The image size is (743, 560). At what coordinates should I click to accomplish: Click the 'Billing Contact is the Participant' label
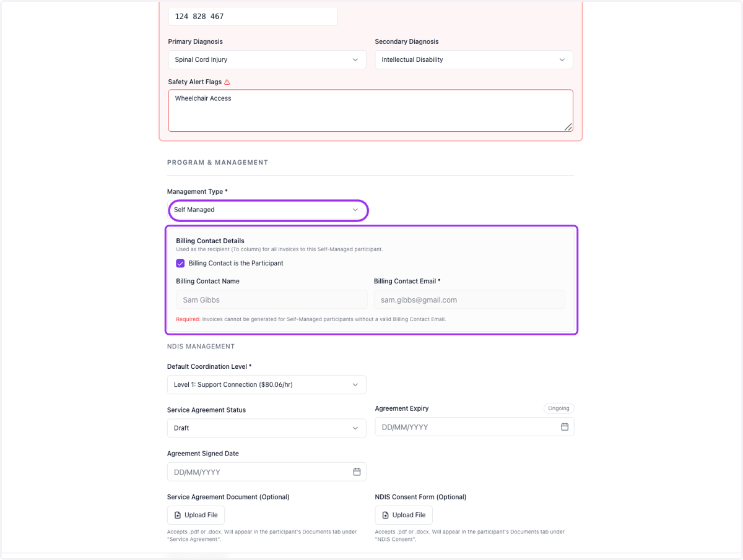(x=236, y=263)
